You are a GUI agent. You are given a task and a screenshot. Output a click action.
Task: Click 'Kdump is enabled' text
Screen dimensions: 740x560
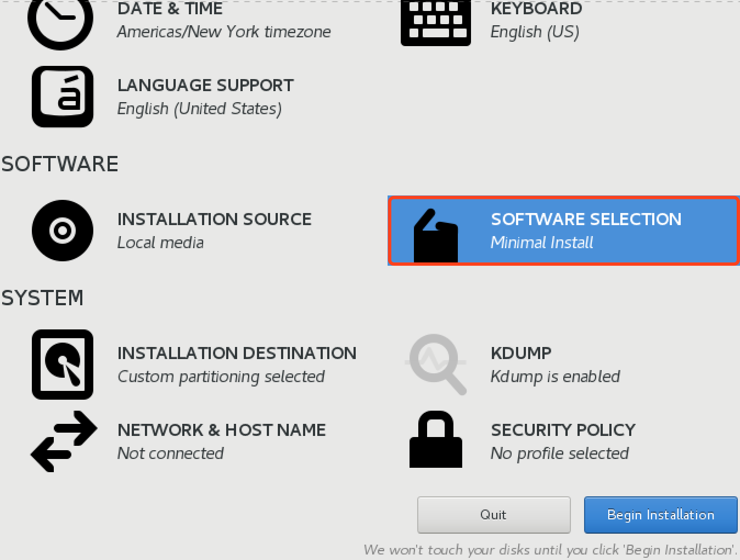556,377
